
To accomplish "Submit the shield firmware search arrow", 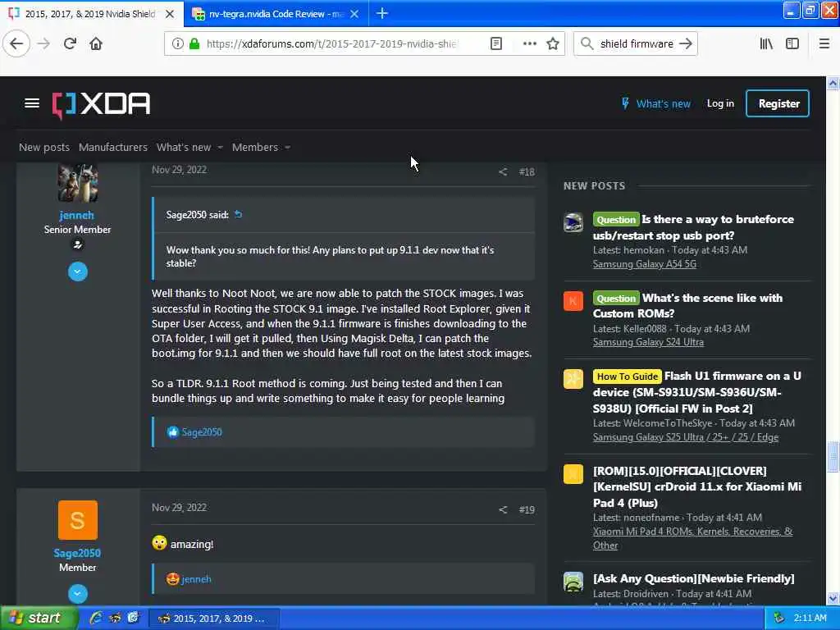I will pyautogui.click(x=686, y=44).
